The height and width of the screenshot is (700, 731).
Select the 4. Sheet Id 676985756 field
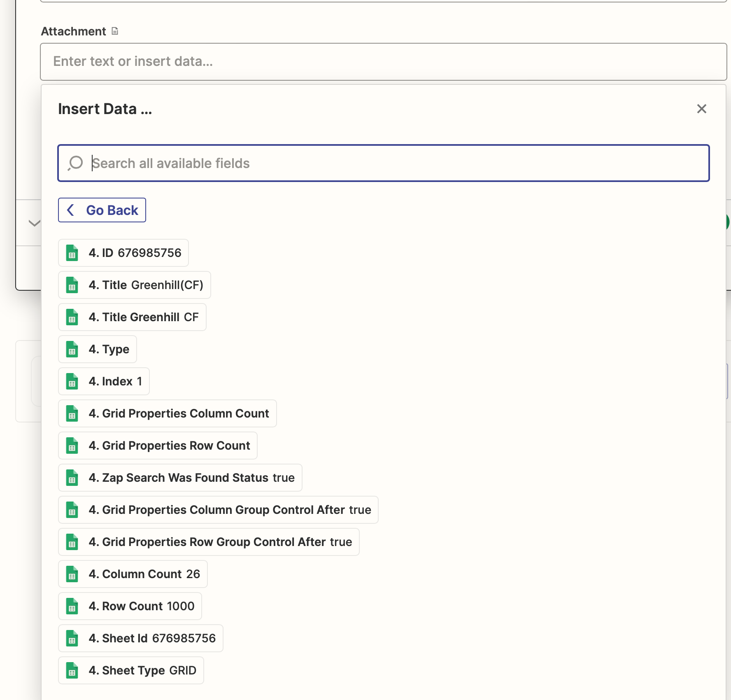point(141,638)
